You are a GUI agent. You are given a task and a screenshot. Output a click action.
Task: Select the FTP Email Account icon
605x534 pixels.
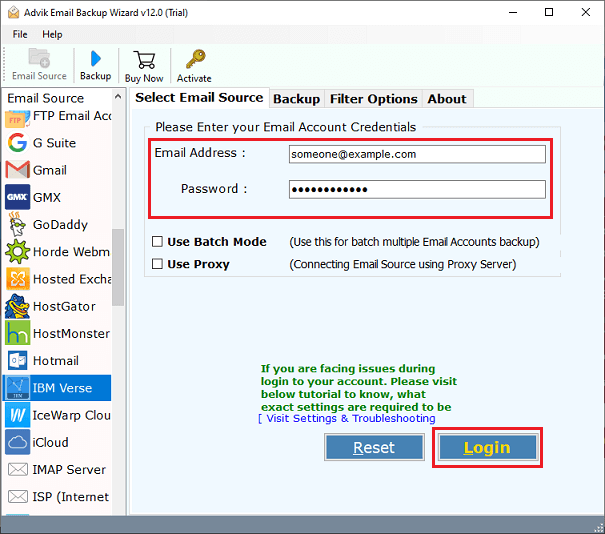[17, 118]
